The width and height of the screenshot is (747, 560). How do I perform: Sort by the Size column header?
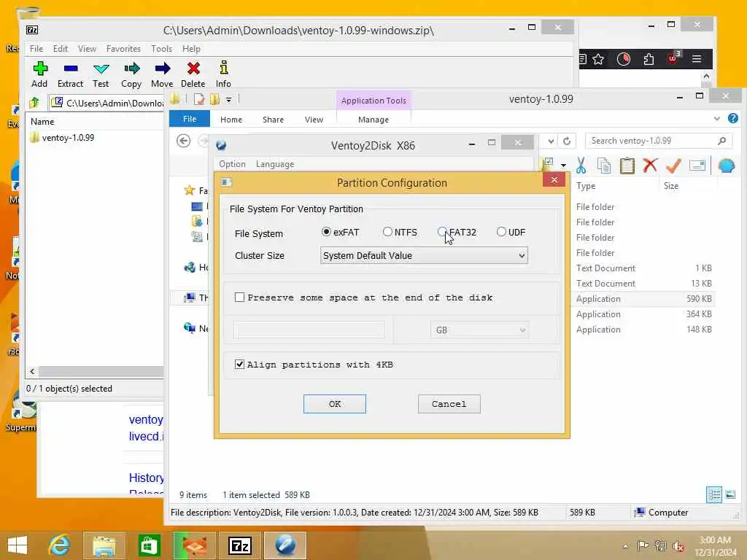tap(671, 186)
